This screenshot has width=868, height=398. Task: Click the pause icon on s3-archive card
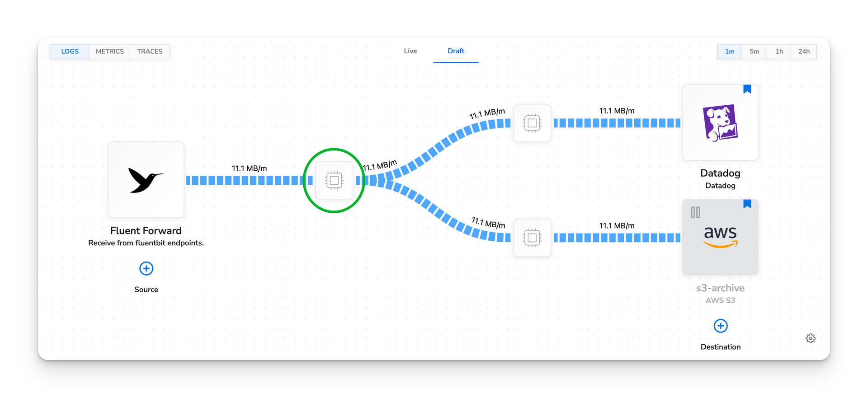695,212
